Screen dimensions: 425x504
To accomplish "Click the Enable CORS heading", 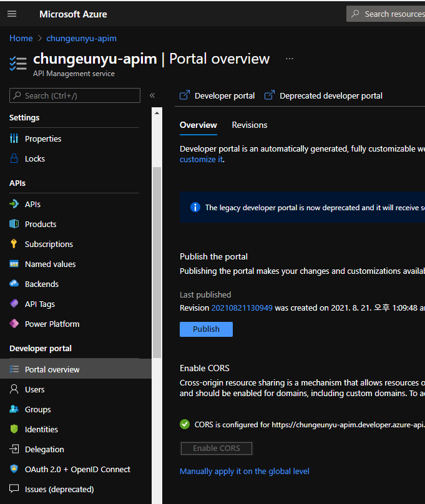I will click(x=205, y=368).
